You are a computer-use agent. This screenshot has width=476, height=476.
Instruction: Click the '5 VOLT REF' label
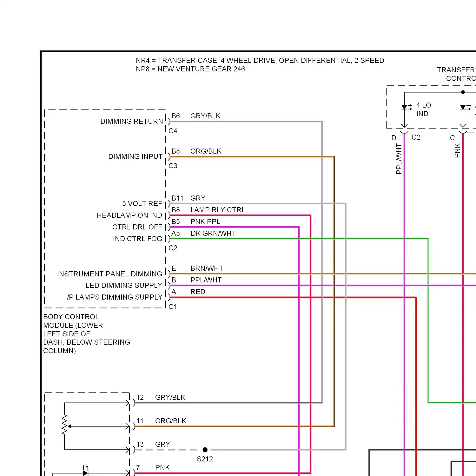142,203
